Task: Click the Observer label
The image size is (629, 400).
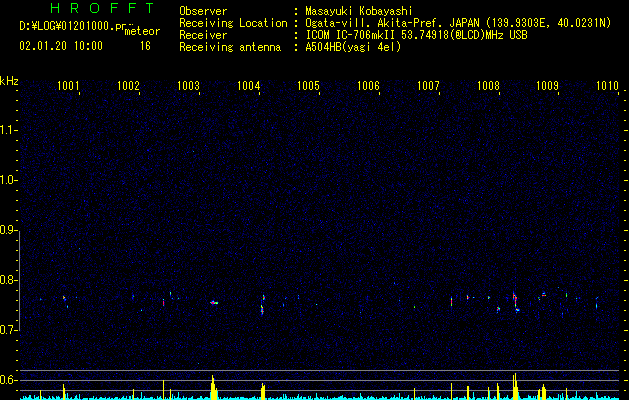Action: (x=203, y=11)
